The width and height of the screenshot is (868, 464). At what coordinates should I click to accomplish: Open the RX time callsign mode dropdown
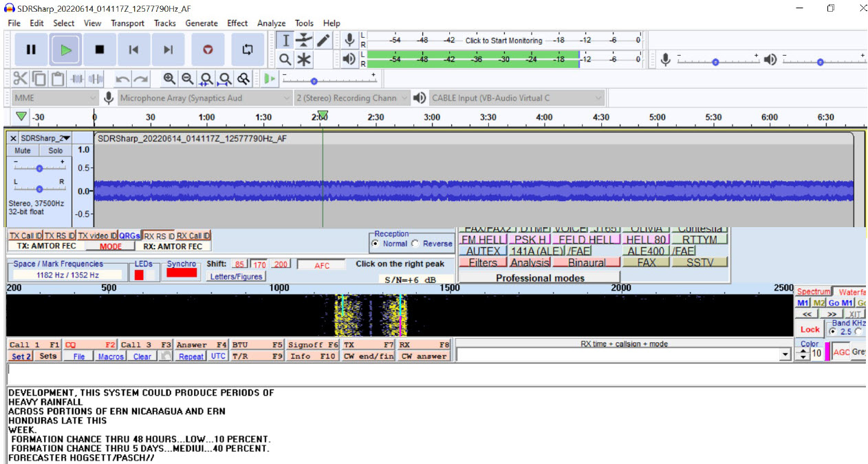pyautogui.click(x=785, y=355)
